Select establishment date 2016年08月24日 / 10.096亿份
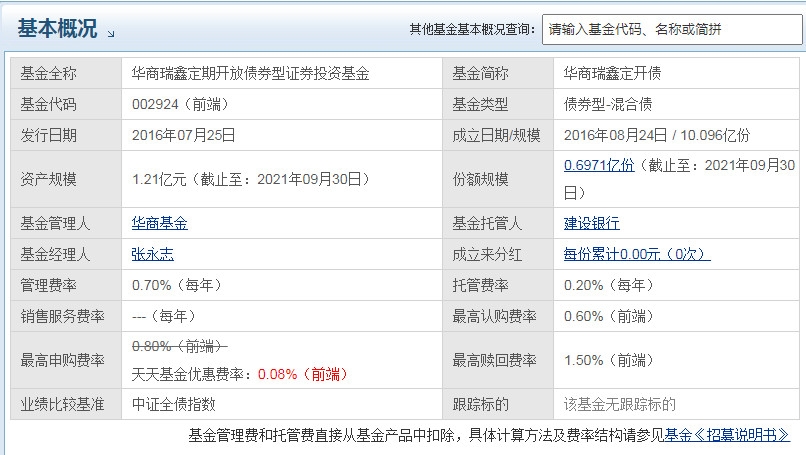This screenshot has width=806, height=455. (657, 135)
